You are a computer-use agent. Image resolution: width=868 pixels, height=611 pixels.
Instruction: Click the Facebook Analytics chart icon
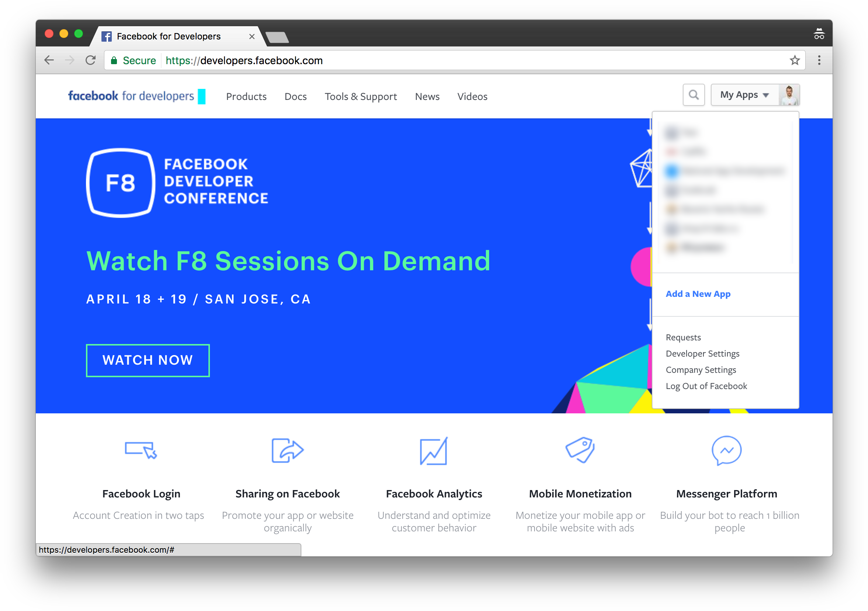[x=433, y=451]
